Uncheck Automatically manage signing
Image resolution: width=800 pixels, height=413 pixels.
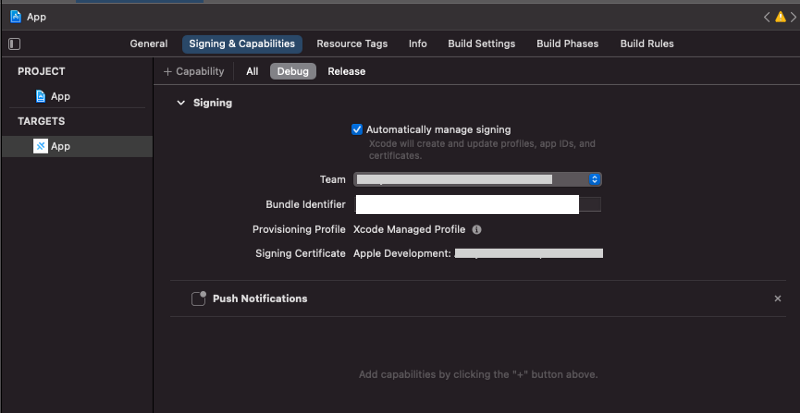(x=357, y=130)
